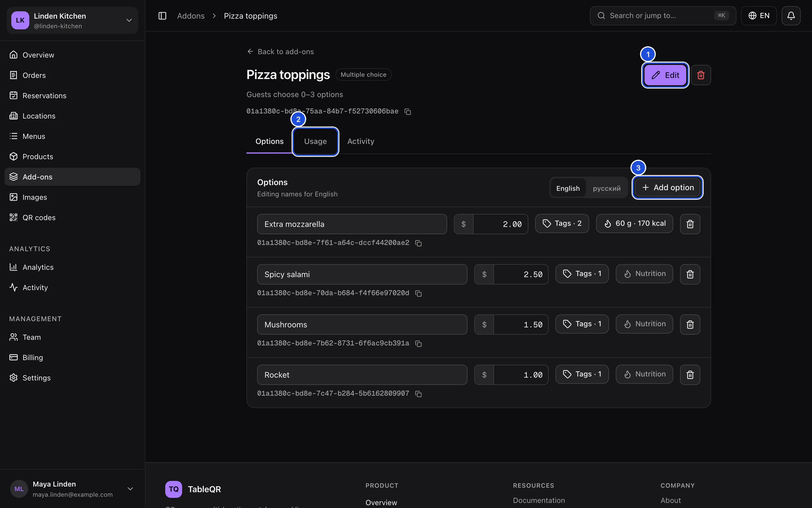The width and height of the screenshot is (812, 508).
Task: Copy the Extra mozzarella option ID
Action: point(418,243)
